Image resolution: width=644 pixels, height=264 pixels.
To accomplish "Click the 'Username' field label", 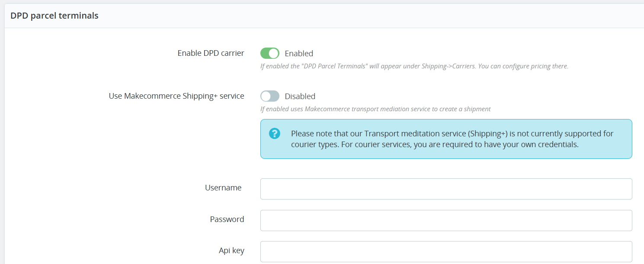I will [x=223, y=187].
